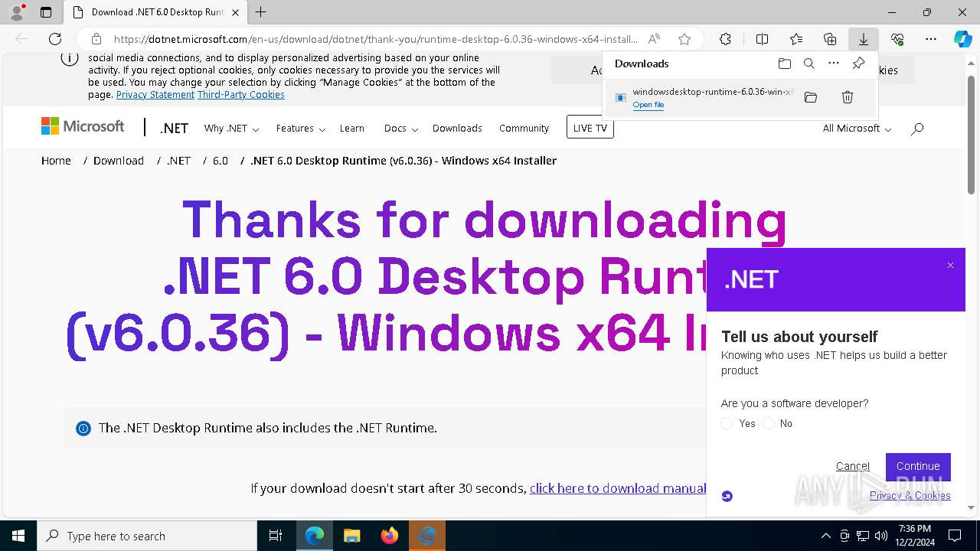Click Continue in the survey
This screenshot has height=551, width=980.
point(918,466)
